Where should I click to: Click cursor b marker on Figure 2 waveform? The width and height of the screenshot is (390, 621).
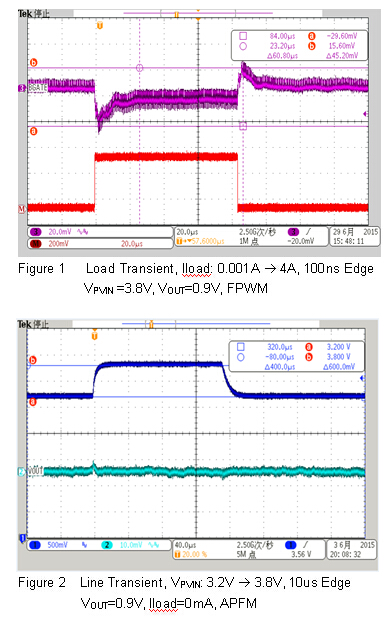pyautogui.click(x=32, y=360)
